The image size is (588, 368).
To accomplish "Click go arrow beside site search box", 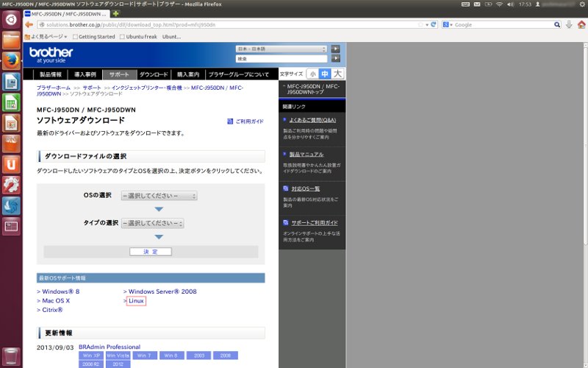I will tap(336, 59).
